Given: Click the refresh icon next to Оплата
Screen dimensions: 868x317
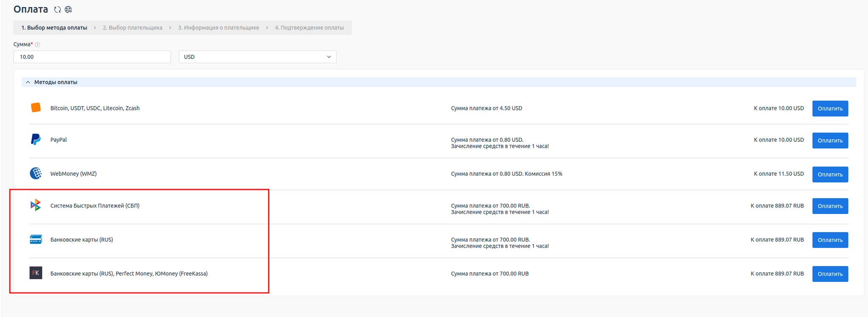Looking at the screenshot, I should (x=58, y=9).
